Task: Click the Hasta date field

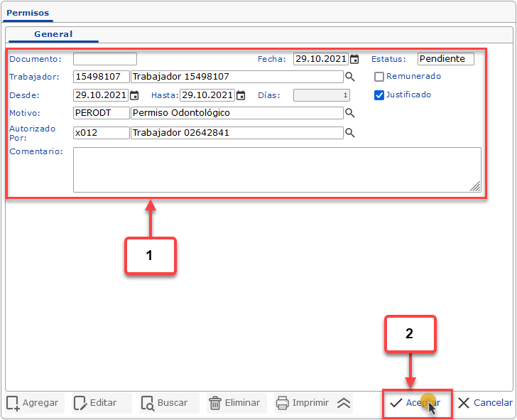Action: [207, 95]
